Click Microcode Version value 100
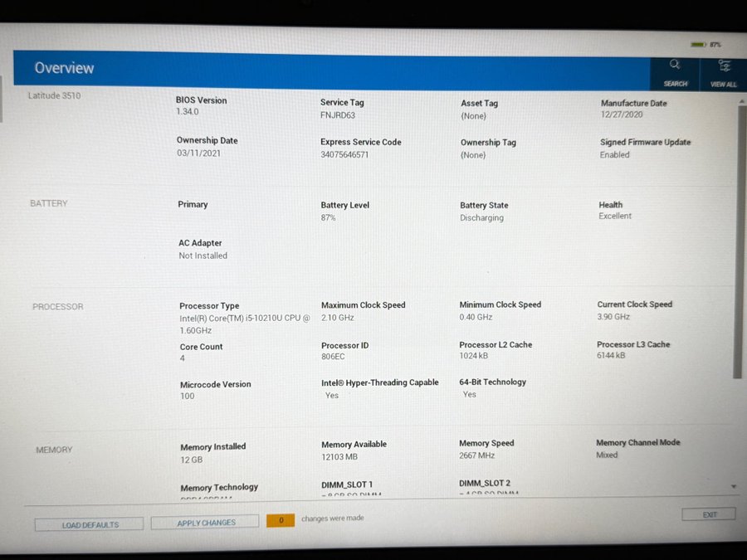Viewport: 747px width, 560px height. [188, 397]
